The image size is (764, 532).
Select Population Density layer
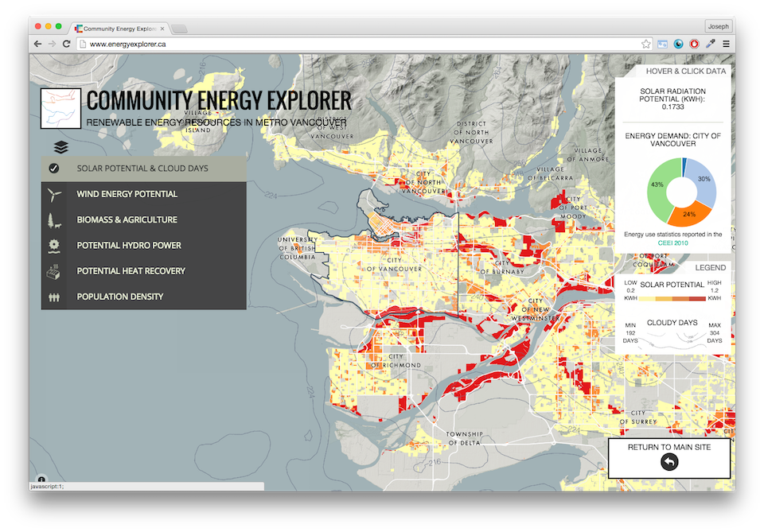(144, 297)
